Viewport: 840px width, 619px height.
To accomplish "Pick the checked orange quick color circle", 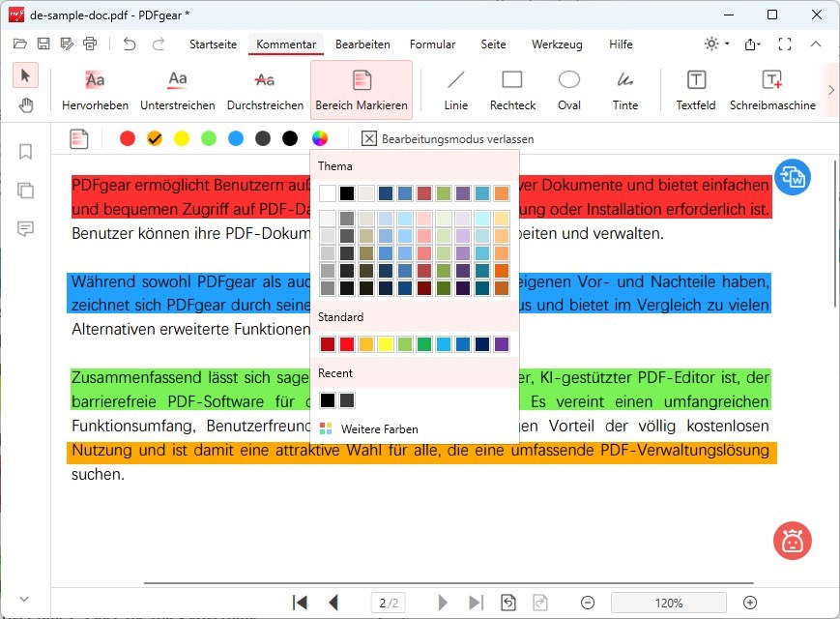I will (x=155, y=138).
